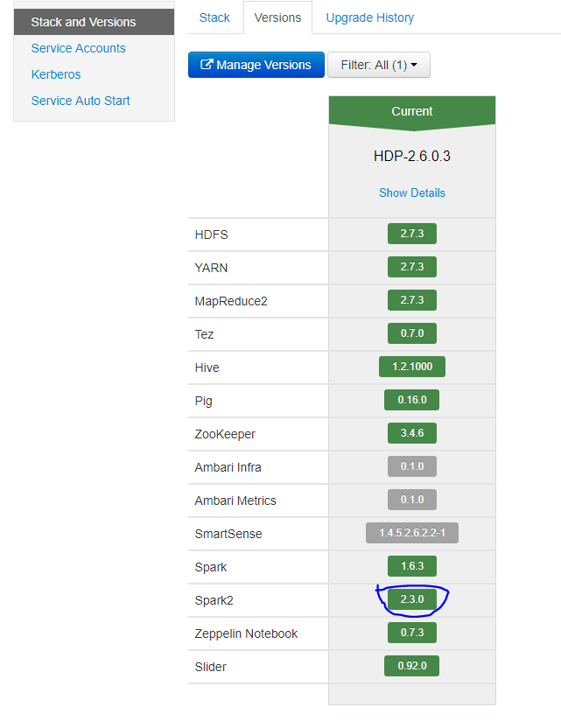This screenshot has height=728, width=561.
Task: Click the external-link icon on Manage Versions
Action: (207, 65)
